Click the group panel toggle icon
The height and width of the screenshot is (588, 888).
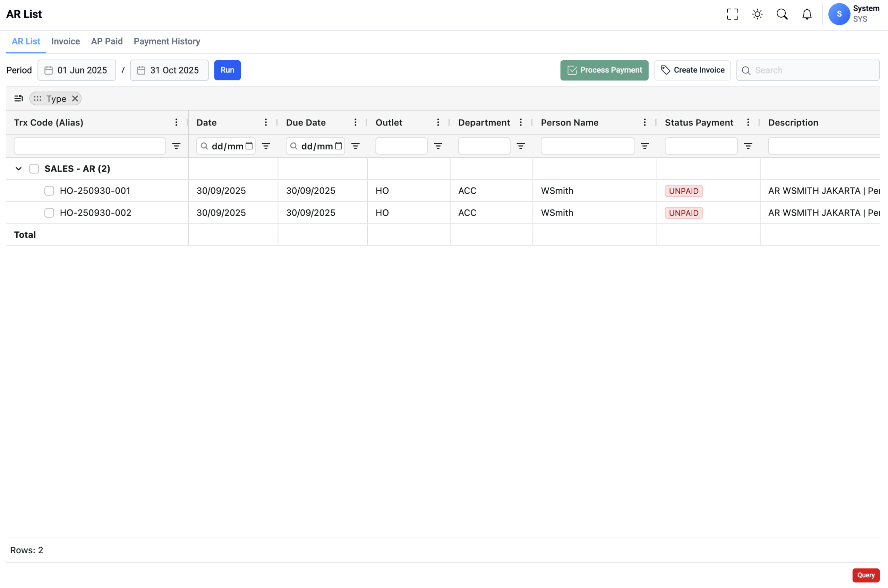18,98
